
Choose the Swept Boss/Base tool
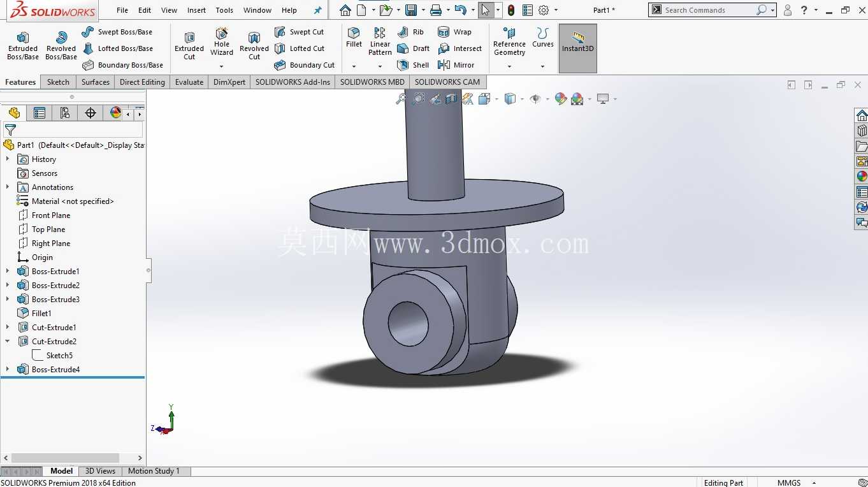point(117,32)
